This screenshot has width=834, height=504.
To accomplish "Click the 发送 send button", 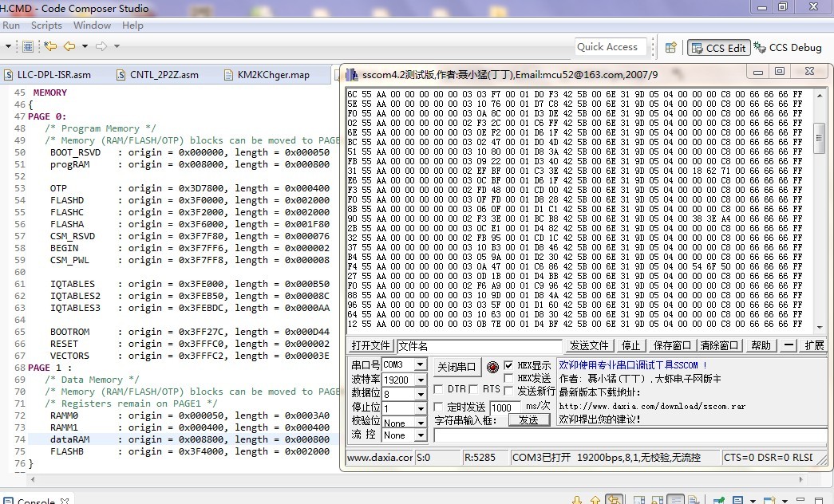I will [x=528, y=420].
